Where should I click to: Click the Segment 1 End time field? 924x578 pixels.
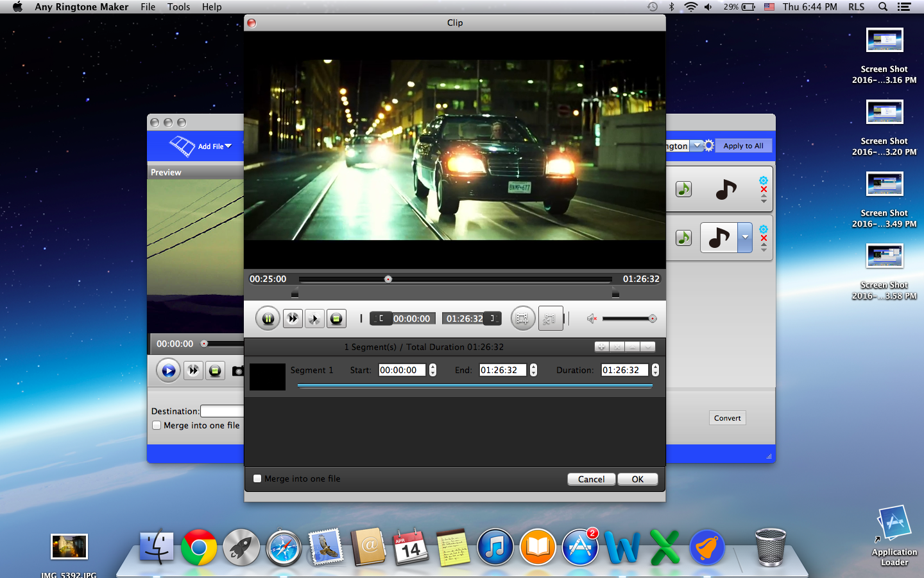pos(503,370)
